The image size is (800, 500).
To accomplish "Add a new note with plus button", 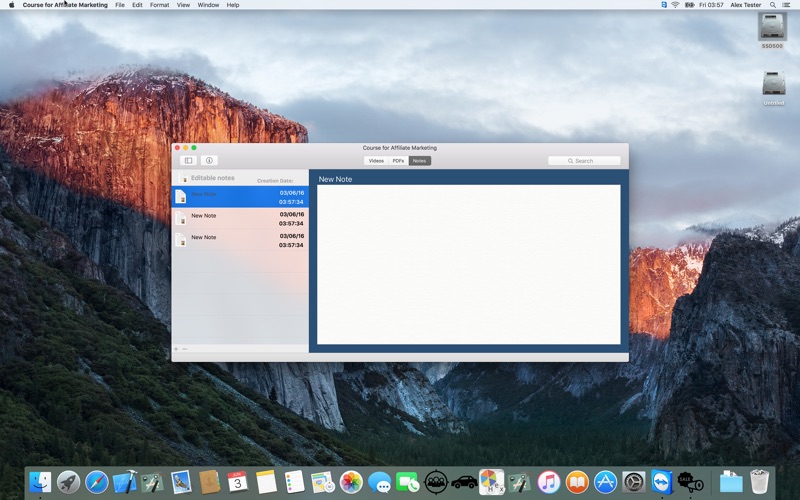I will coord(176,349).
